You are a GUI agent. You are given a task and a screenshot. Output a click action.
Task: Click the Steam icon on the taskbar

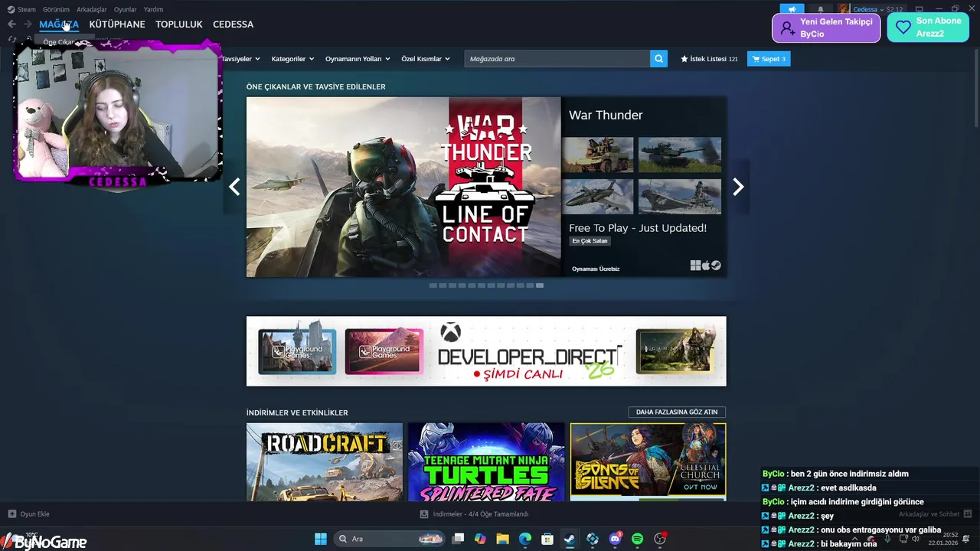click(x=570, y=539)
